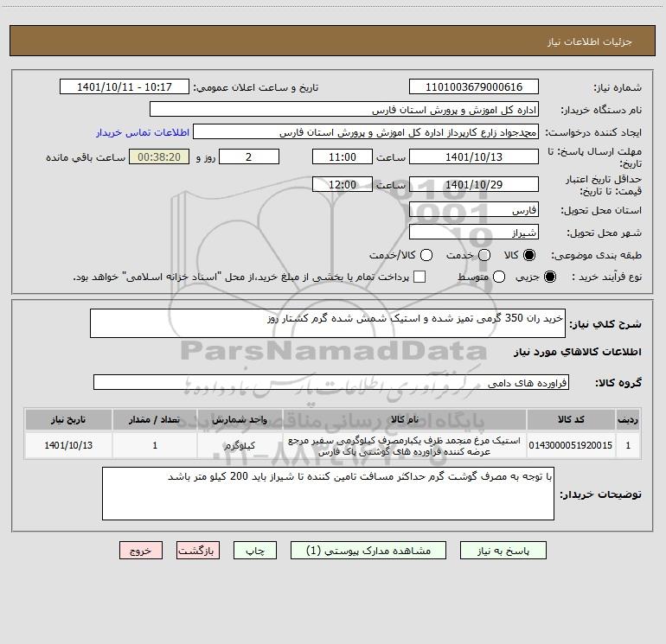Click the remaining time 00:38:20 field
The height and width of the screenshot is (644, 666).
[x=159, y=156]
